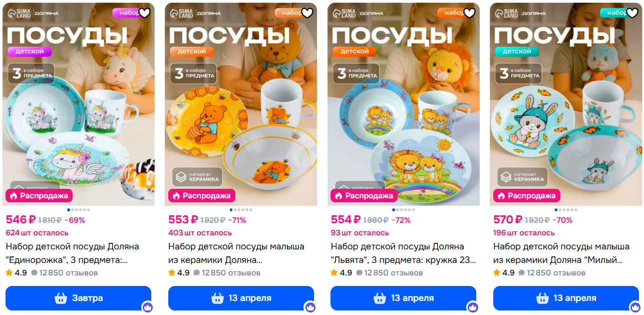Image resolution: width=644 pixels, height=315 pixels.
Task: Add the 570 ₽ bunny set to cart
Action: (566, 298)
